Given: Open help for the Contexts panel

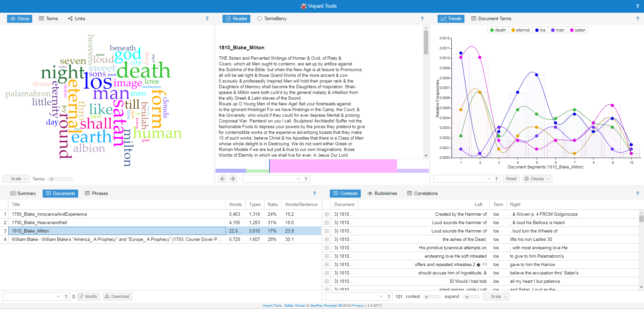Looking at the screenshot, I should [638, 194].
